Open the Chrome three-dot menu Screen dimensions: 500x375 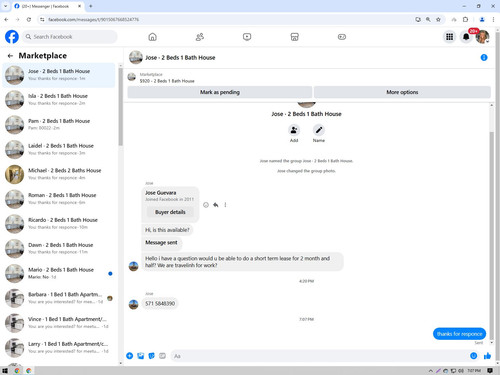pyautogui.click(x=493, y=20)
